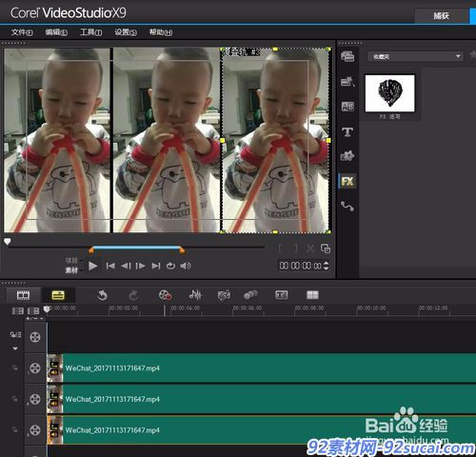This screenshot has width=476, height=457.
Task: Open the Auto Music tool
Action: [x=224, y=295]
